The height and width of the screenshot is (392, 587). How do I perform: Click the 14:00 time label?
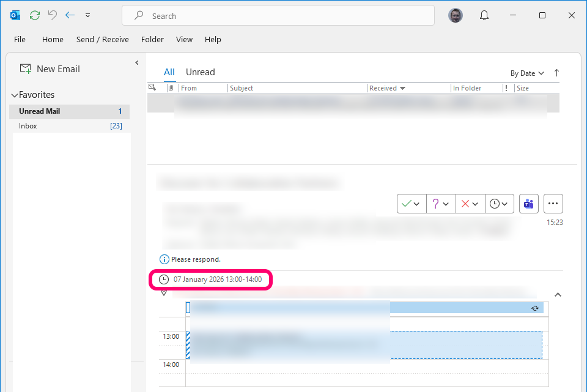[x=171, y=364]
